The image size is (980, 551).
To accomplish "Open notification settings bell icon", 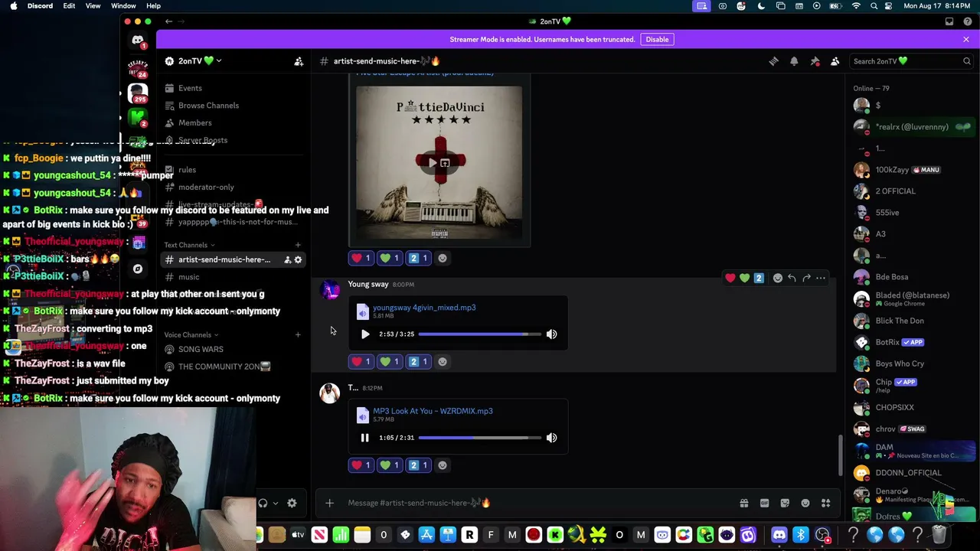I will 794,61.
